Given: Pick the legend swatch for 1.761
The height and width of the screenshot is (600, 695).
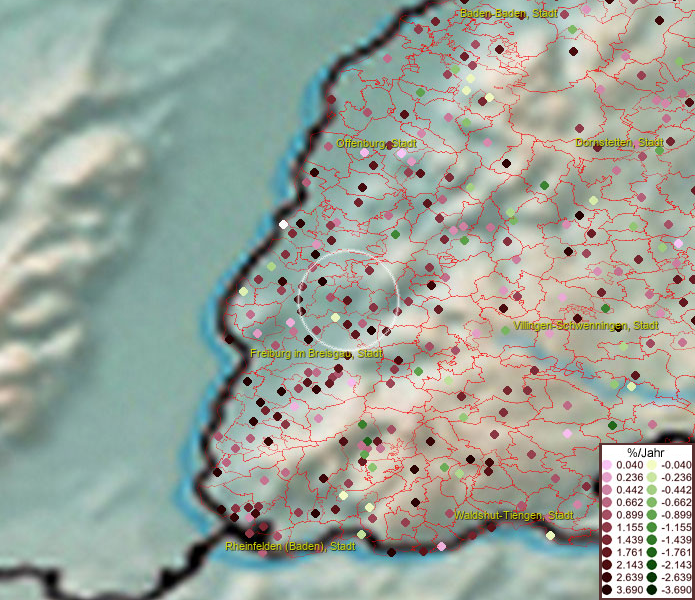Looking at the screenshot, I should coord(607,553).
